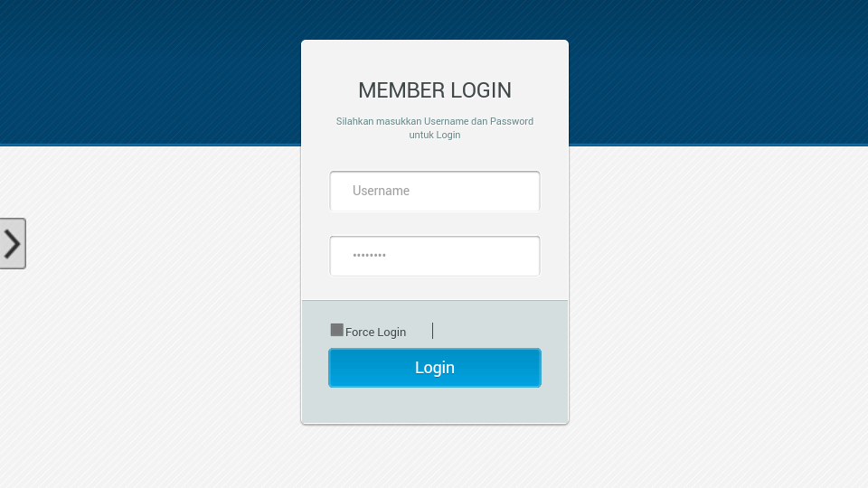This screenshot has height=488, width=868.
Task: Focus the masked password field
Action: coord(435,256)
